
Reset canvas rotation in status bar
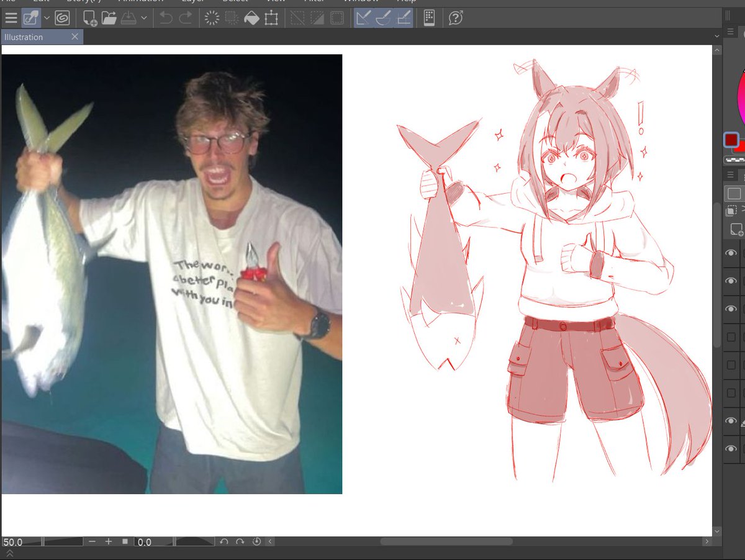pyautogui.click(x=256, y=542)
